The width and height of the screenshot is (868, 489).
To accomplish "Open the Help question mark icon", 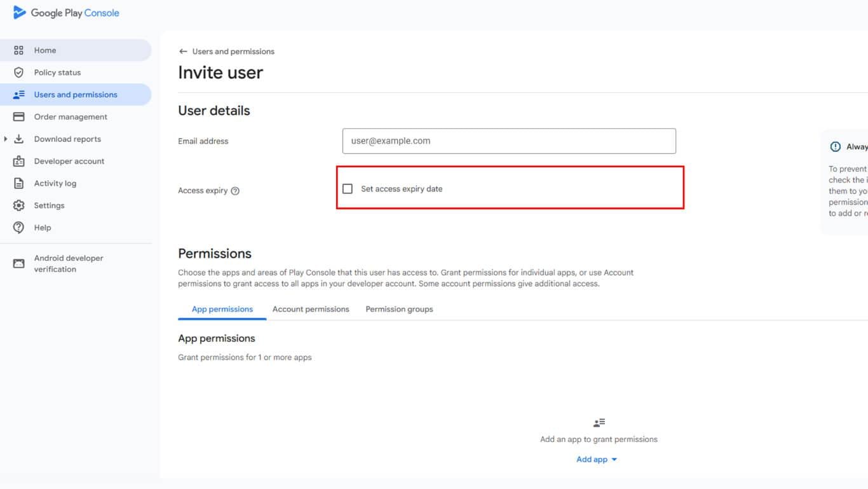I will click(18, 227).
